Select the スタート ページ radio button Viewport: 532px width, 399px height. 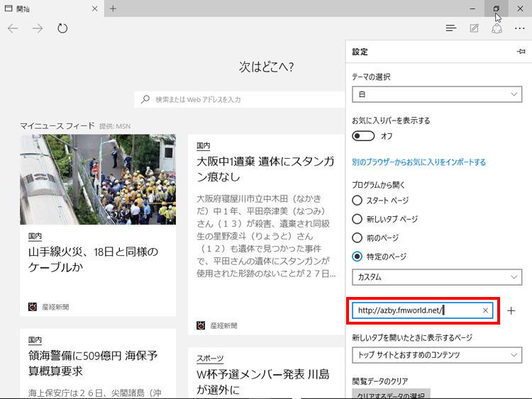click(x=357, y=201)
